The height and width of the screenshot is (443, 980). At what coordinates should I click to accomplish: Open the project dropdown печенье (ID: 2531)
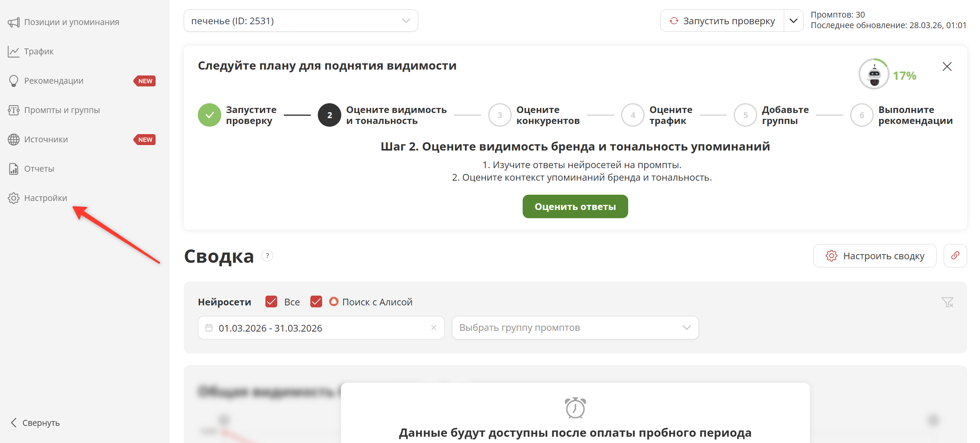[301, 21]
